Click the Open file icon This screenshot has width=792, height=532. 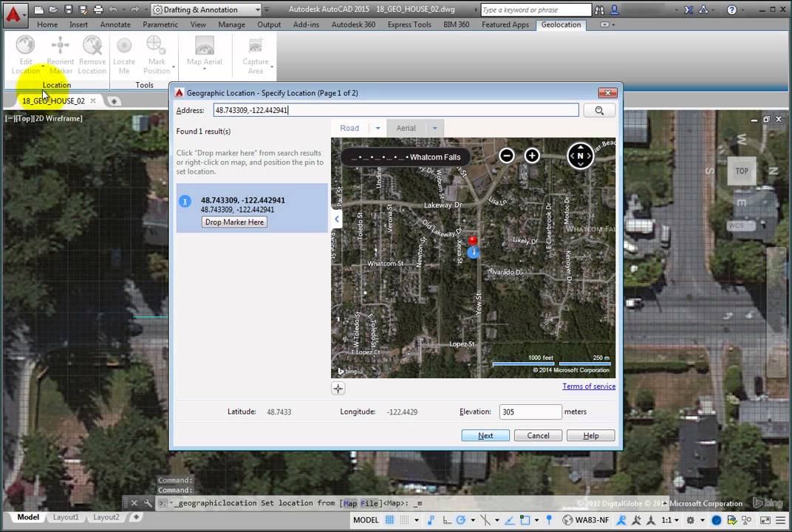pyautogui.click(x=53, y=10)
